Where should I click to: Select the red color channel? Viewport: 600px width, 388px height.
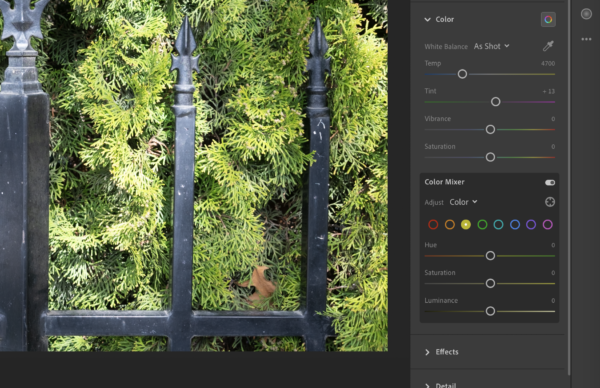tap(433, 225)
